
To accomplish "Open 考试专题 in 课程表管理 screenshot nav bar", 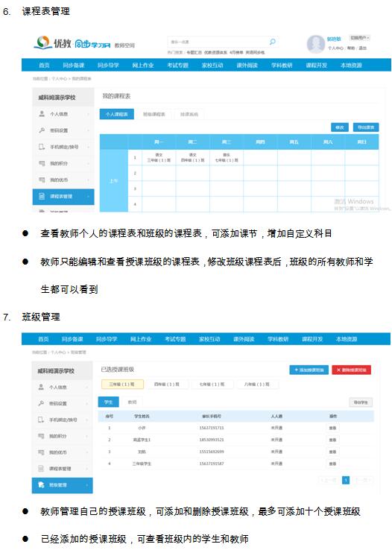I will tap(178, 66).
